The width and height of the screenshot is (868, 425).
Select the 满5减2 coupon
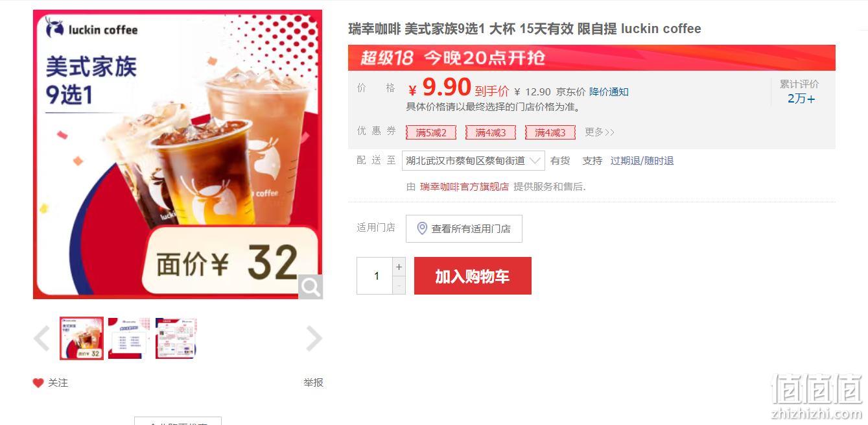coord(431,132)
